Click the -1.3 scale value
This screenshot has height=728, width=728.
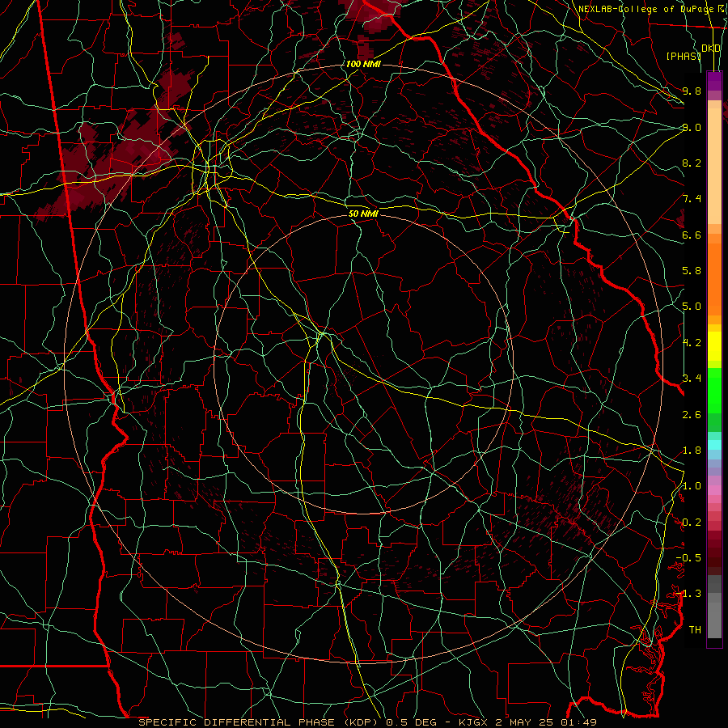[x=688, y=594]
